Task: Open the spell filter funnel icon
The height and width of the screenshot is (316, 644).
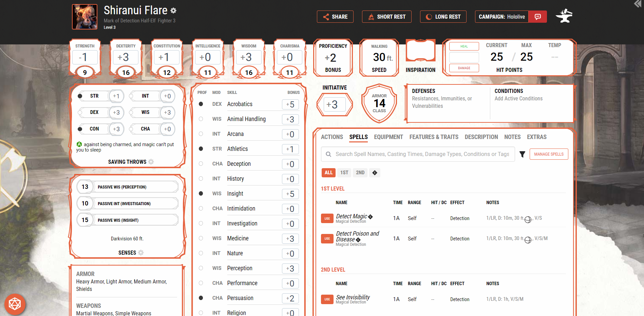Action: click(x=523, y=154)
